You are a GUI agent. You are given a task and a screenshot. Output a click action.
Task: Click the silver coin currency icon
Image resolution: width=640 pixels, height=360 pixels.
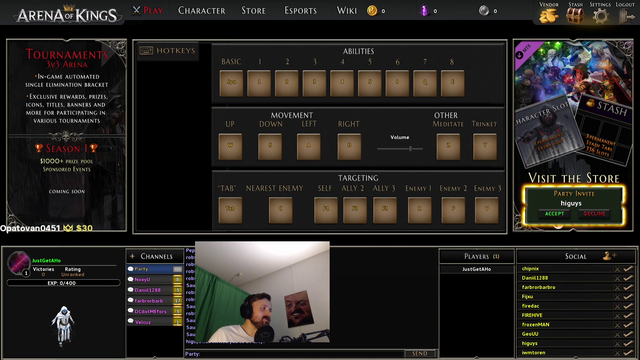tap(484, 11)
